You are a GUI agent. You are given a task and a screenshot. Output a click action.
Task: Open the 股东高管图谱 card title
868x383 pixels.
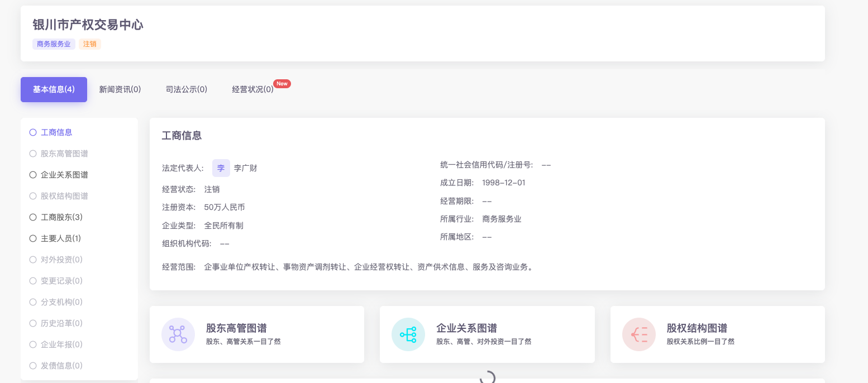click(x=236, y=328)
